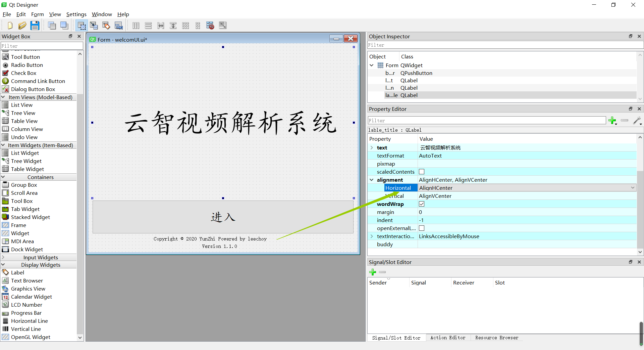Image resolution: width=644 pixels, height=350 pixels.
Task: Click the Break Layout icon
Action: point(210,26)
